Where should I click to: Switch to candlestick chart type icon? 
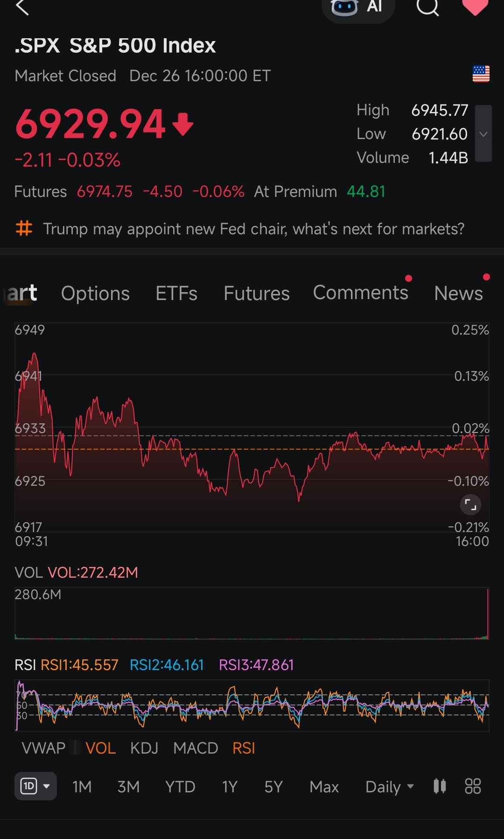(x=440, y=786)
